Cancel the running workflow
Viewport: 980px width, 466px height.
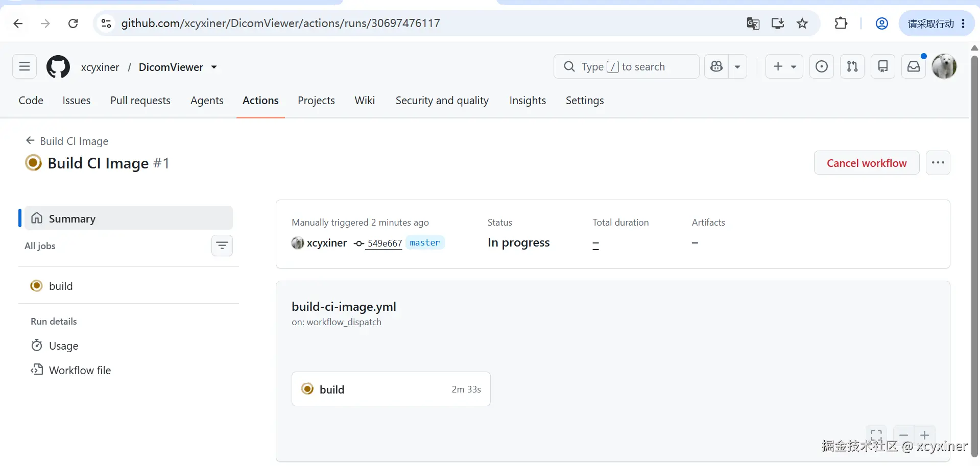pos(867,163)
